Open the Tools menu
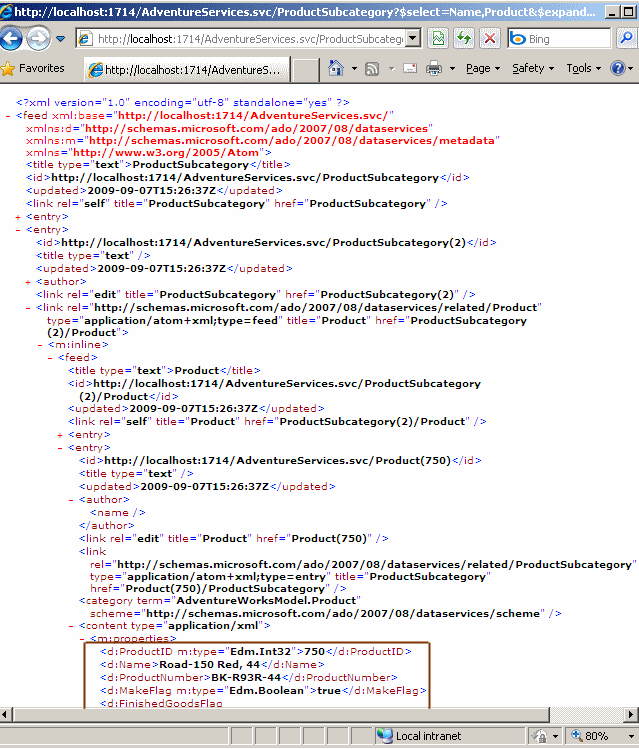Screen dimensions: 639x749 click(x=583, y=69)
